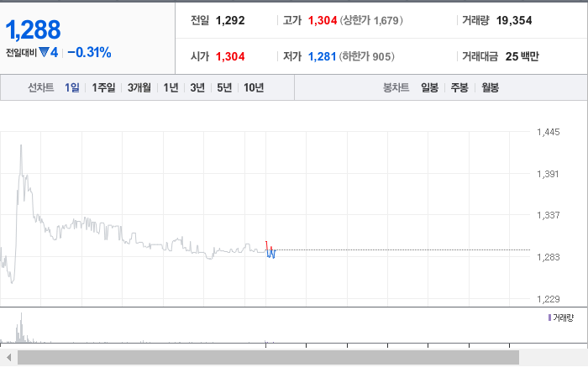The width and height of the screenshot is (588, 378).
Task: Open the 주봉 candle chart
Action: (459, 87)
